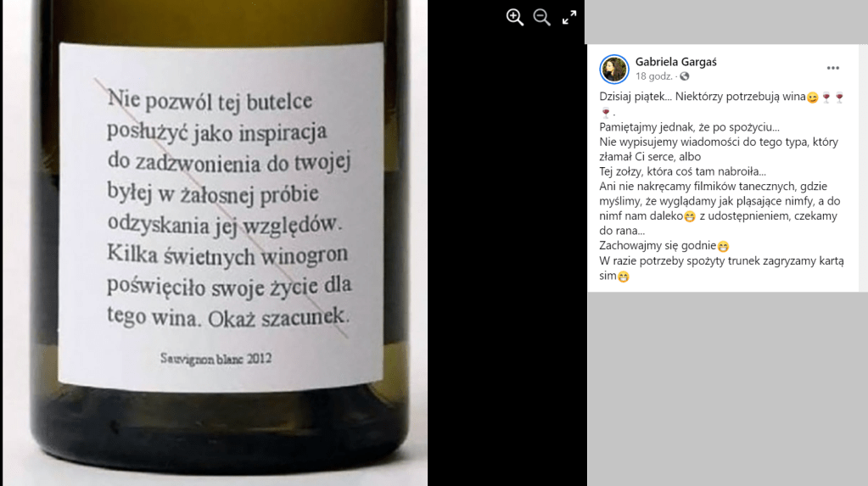Click the 'Zachowajmy się godnie' text line
The width and height of the screenshot is (868, 486).
(x=658, y=246)
